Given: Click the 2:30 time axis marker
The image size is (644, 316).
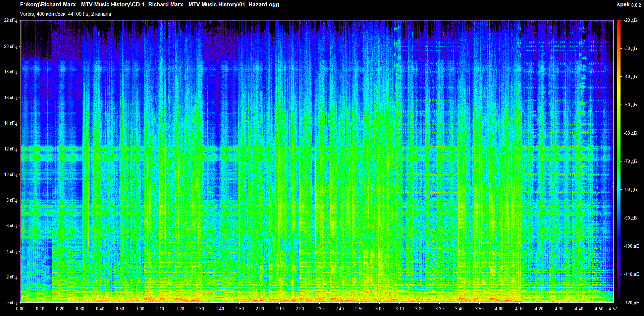Looking at the screenshot, I should click(319, 309).
